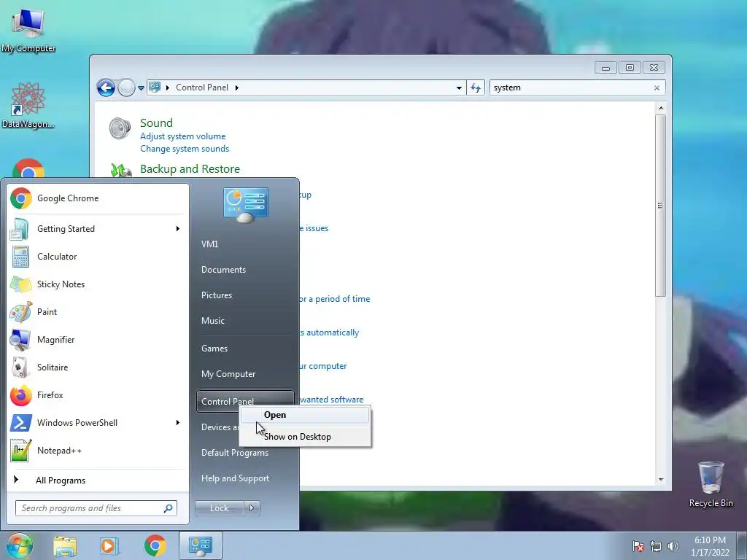Choose Open in the context menu

(305, 415)
